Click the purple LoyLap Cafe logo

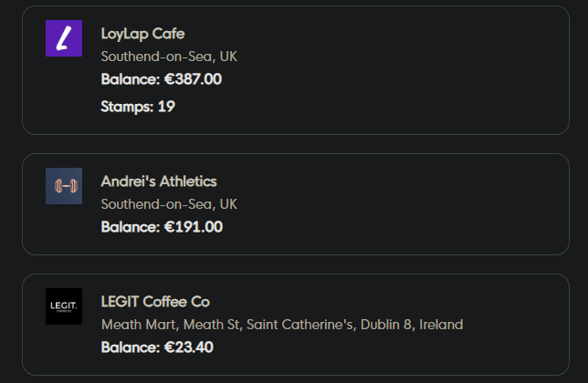(x=64, y=38)
